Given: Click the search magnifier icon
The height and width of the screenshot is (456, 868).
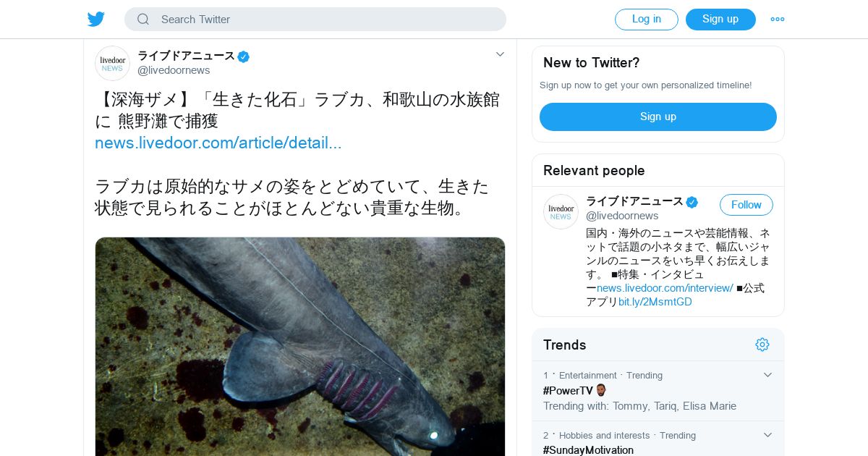Looking at the screenshot, I should pyautogui.click(x=143, y=20).
